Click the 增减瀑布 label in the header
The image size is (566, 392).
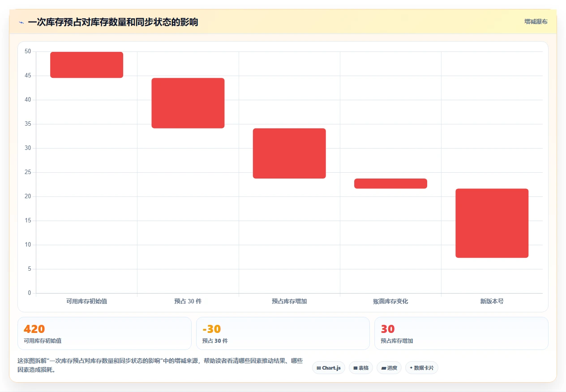pyautogui.click(x=536, y=21)
